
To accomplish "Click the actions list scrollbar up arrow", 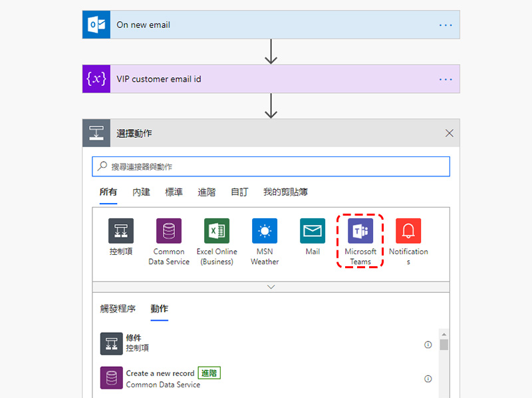I will (444, 335).
